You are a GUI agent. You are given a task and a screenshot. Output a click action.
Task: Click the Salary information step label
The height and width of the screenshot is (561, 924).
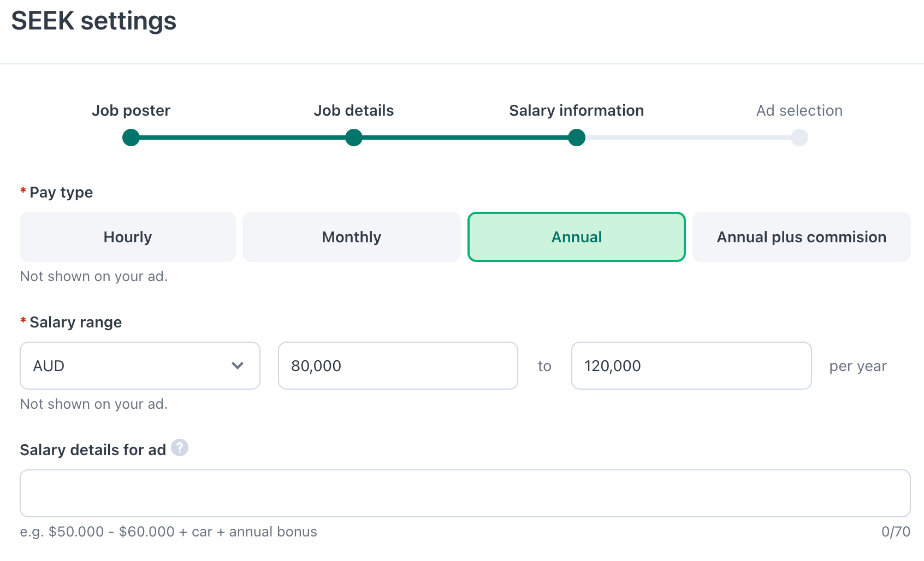[577, 110]
